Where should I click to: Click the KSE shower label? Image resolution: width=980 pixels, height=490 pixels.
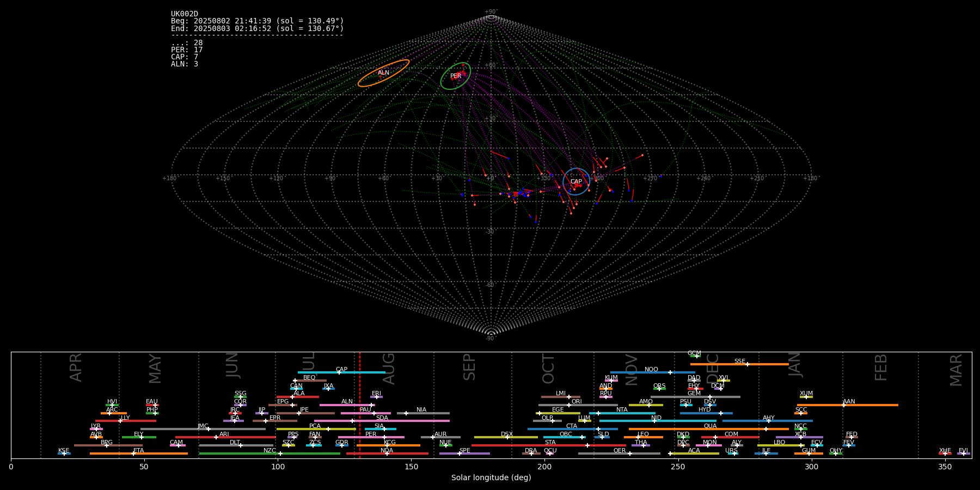tap(64, 451)
